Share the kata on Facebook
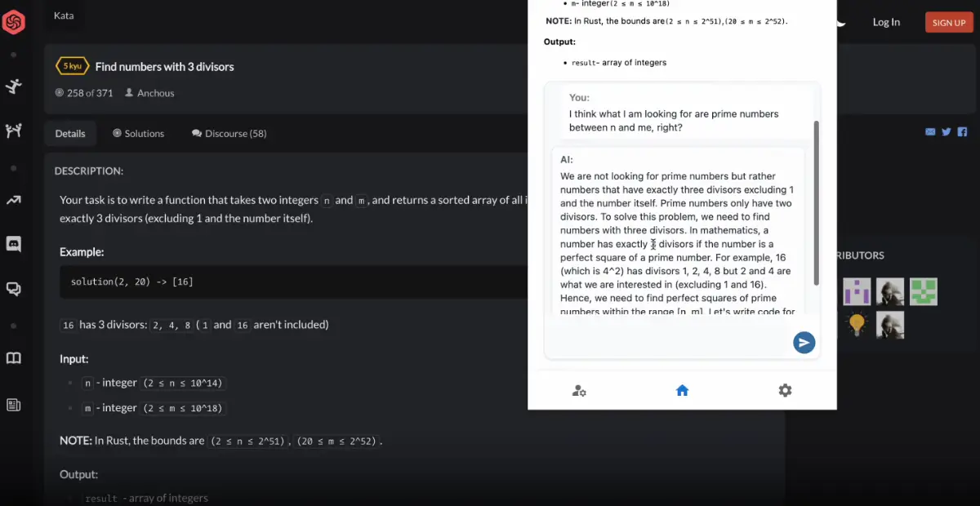This screenshot has height=506, width=980. [962, 131]
